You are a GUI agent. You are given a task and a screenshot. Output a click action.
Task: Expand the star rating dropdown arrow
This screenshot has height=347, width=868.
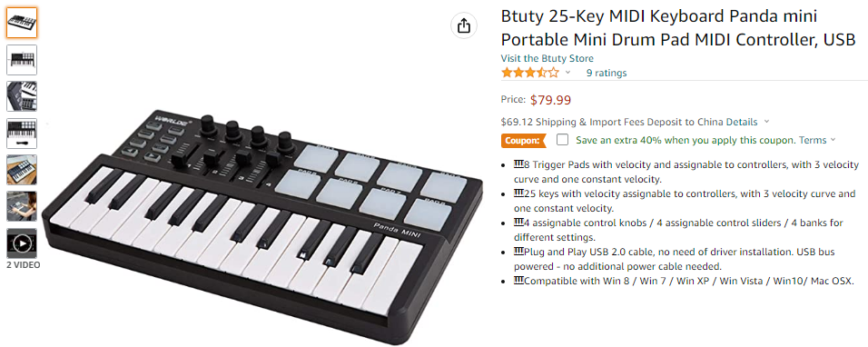567,73
